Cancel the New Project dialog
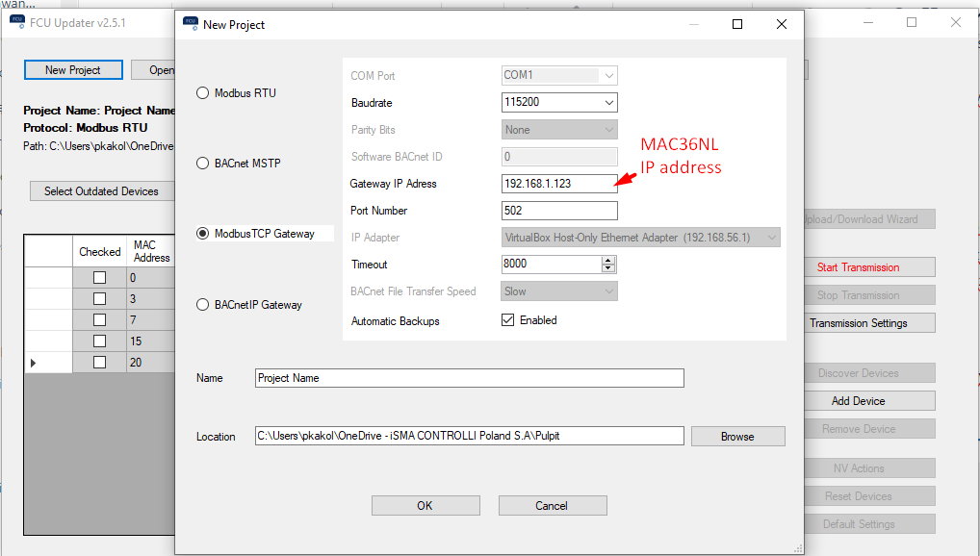 pyautogui.click(x=552, y=506)
